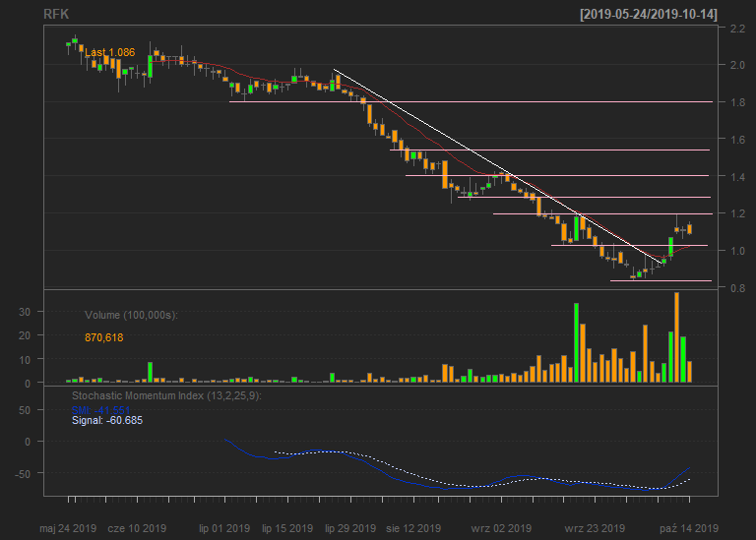Click the 2.0 price axis label
This screenshot has width=756, height=540.
pyautogui.click(x=737, y=65)
